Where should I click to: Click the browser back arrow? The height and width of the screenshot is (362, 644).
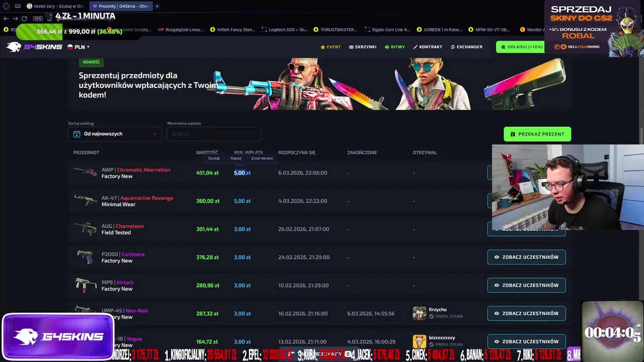6,19
